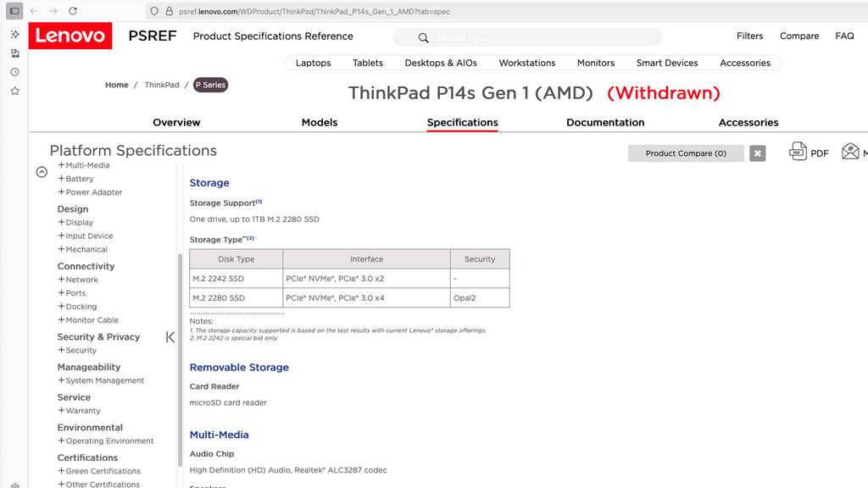Switch to Overview tab
The height and width of the screenshot is (488, 868).
coord(176,122)
